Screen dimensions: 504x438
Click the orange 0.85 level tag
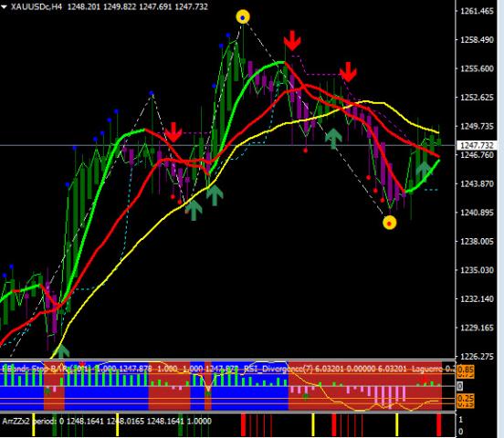coord(465,370)
